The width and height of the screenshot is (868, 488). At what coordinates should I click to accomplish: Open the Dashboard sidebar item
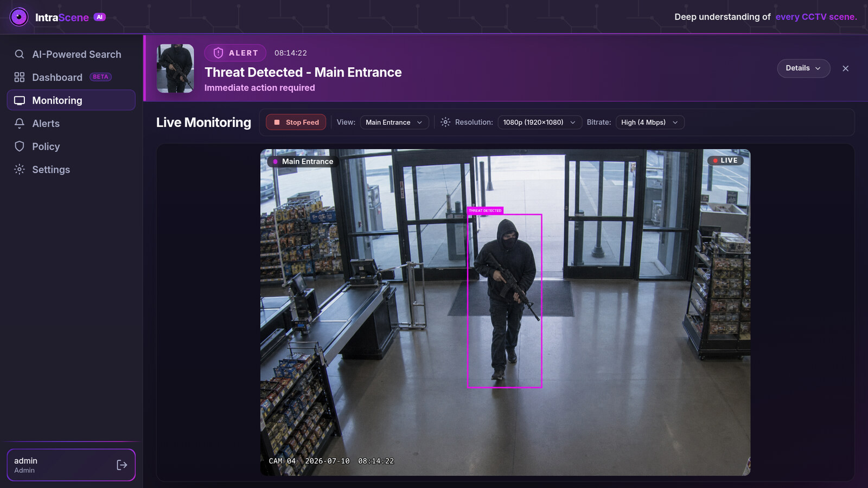71,78
